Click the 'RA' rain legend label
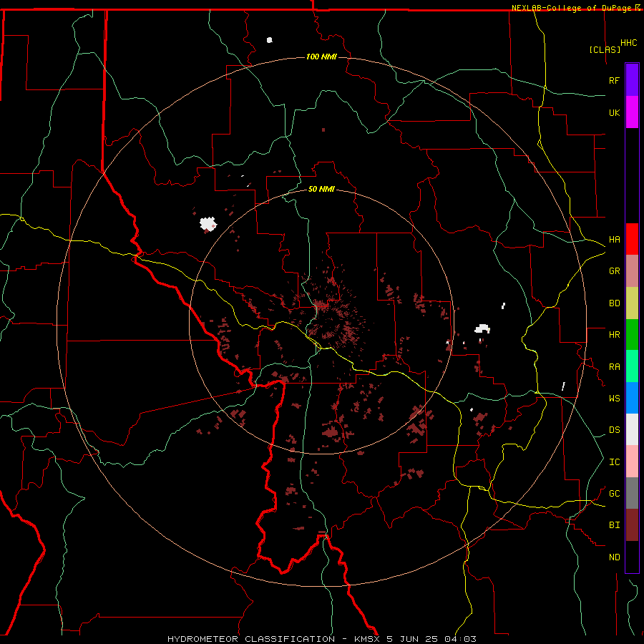The width and height of the screenshot is (644, 644). point(614,367)
